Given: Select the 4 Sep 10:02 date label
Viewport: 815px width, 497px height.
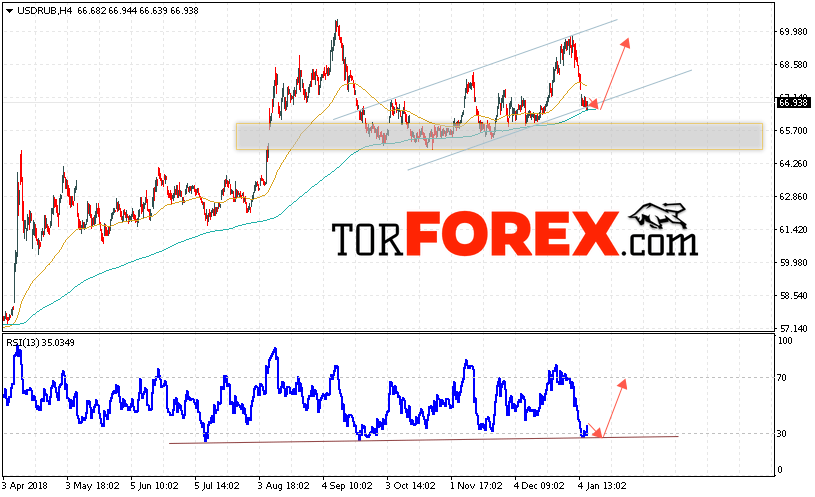Looking at the screenshot, I should point(347,486).
